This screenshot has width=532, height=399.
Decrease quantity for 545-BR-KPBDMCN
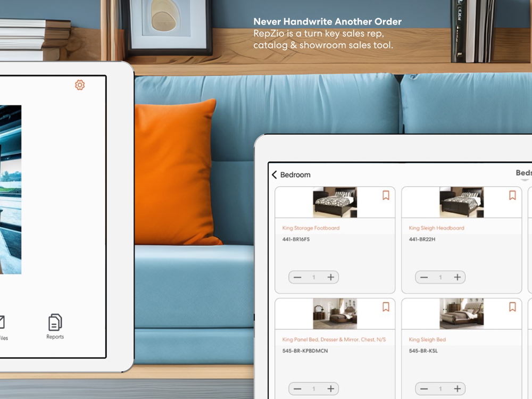point(297,389)
